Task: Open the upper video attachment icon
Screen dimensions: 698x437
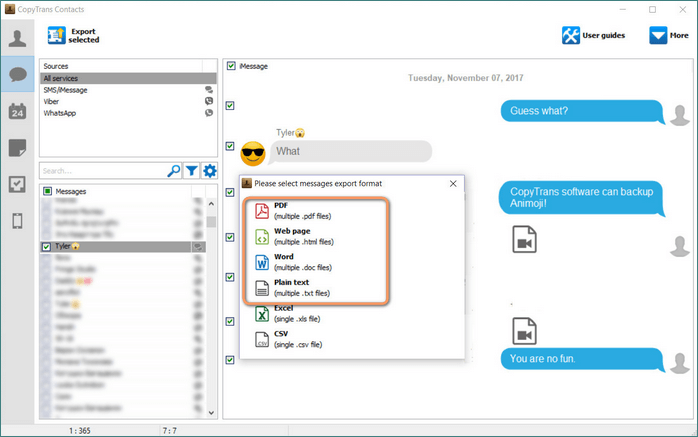Action: (524, 239)
